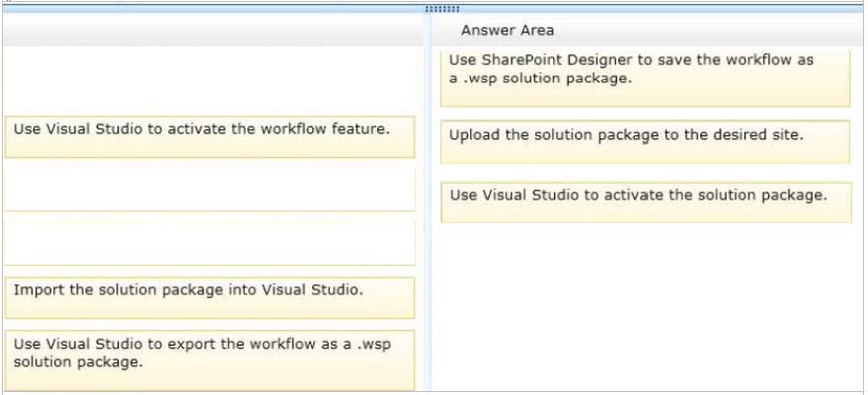The height and width of the screenshot is (395, 868).
Task: Select 'Use Visual Studio to activate the workflow feature'
Action: click(x=208, y=136)
